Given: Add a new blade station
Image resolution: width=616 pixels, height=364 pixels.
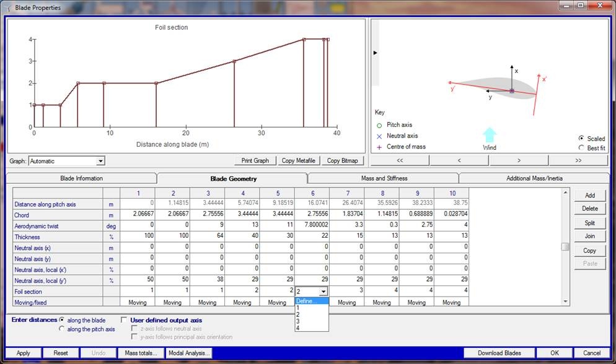Looking at the screenshot, I should pos(590,196).
